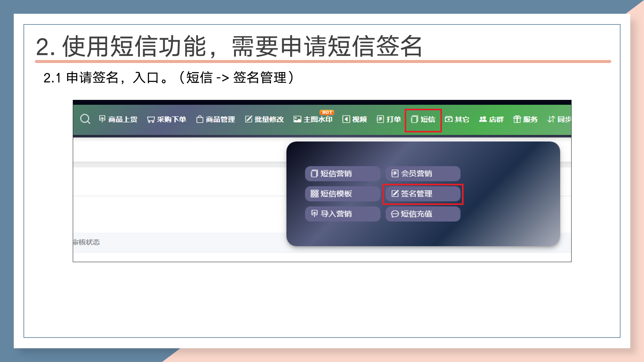644x362 pixels.
Task: Click the 批量修改 edit icon
Action: coord(249,119)
